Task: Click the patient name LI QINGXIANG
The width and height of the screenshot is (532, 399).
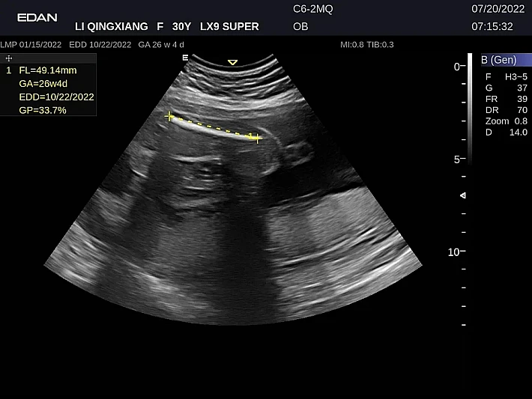Action: click(x=112, y=26)
